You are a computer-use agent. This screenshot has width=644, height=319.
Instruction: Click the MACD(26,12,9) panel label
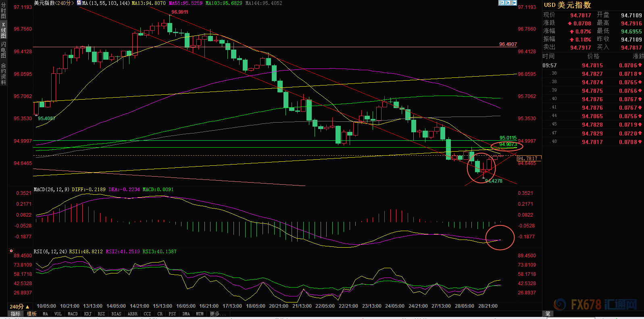point(52,189)
